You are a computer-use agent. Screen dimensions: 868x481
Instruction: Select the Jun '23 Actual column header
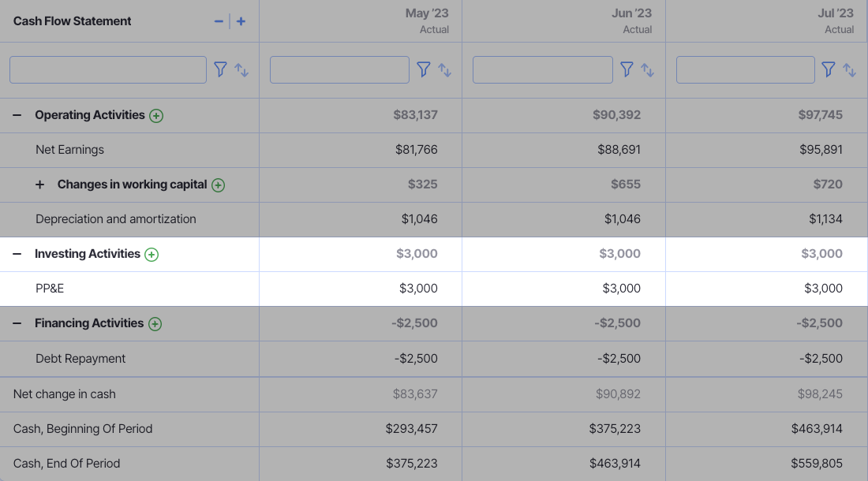[563, 21]
